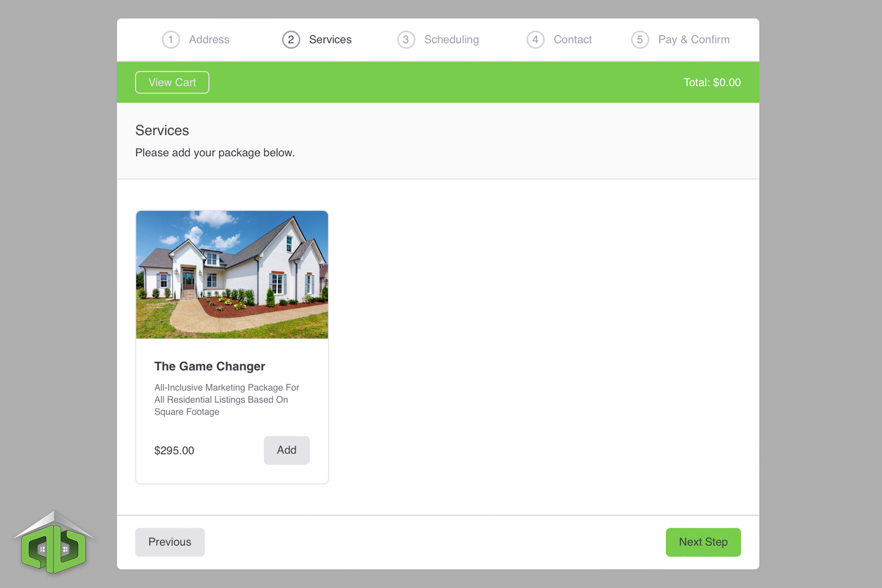Open the Pay & Confirm step
882x588 pixels.
680,40
